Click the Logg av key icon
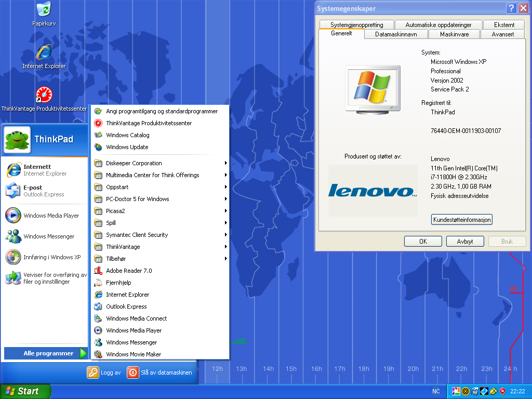 click(93, 373)
